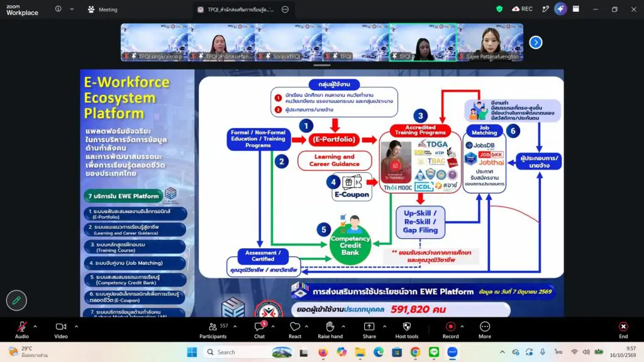The height and width of the screenshot is (362, 644).
Task: Expand the dropdown beside meeting info
Action: tap(72, 9)
